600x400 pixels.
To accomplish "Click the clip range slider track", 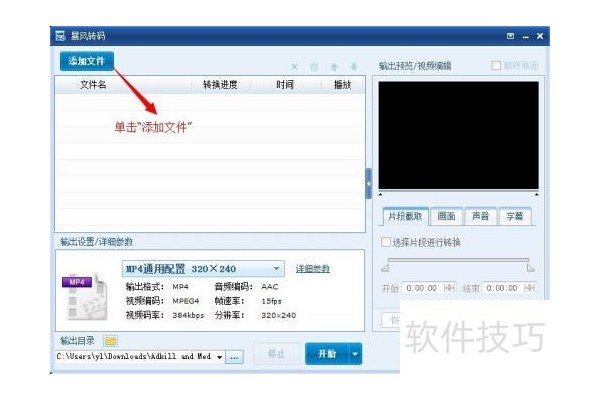I will pyautogui.click(x=458, y=260).
